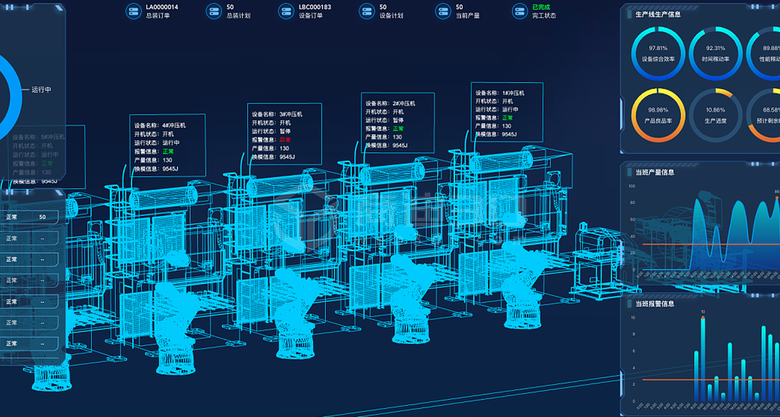
Task: Click the green 正常 alarm on 1#冲压机
Action: (x=507, y=117)
